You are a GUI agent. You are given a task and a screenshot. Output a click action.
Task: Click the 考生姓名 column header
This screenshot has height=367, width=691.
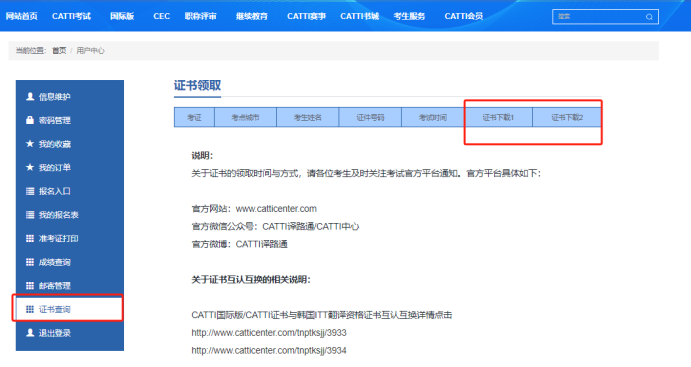[x=308, y=117]
